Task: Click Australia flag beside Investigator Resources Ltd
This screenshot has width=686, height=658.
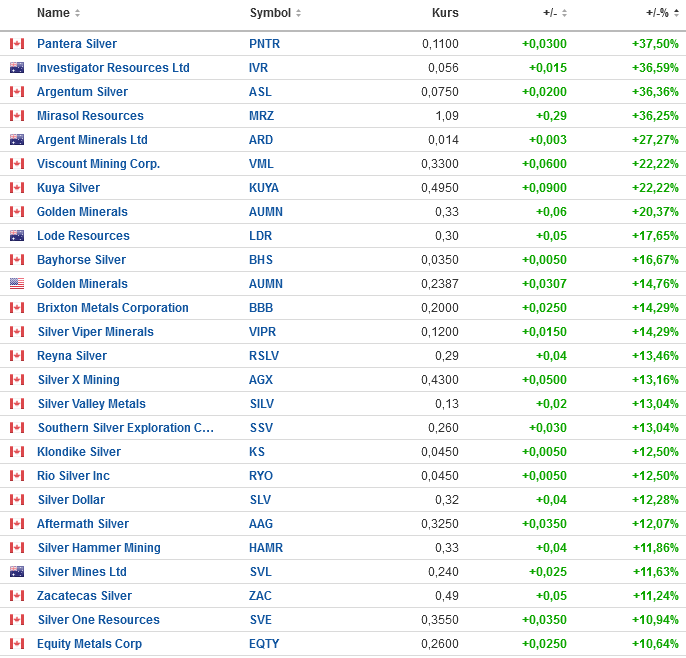Action: click(17, 68)
